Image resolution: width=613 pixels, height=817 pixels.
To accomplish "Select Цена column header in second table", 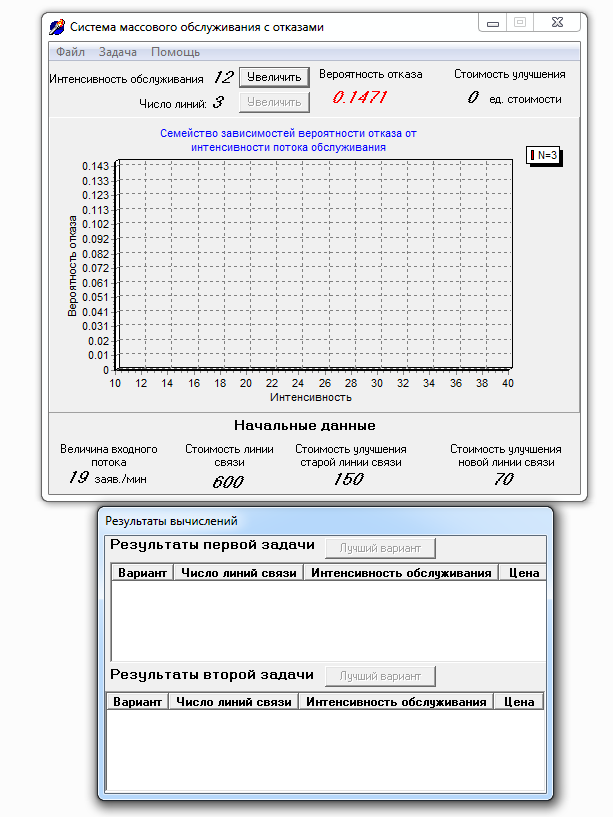I will click(519, 702).
